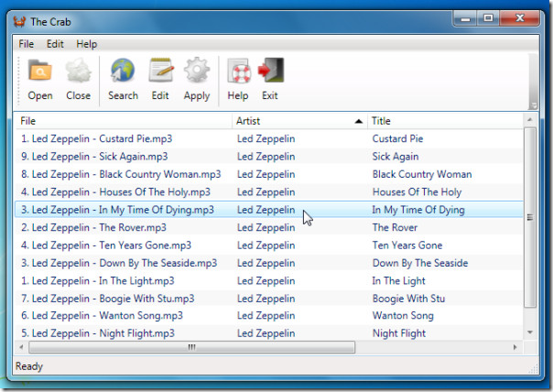
Task: Click the 'Ready' status bar text
Action: 29,366
